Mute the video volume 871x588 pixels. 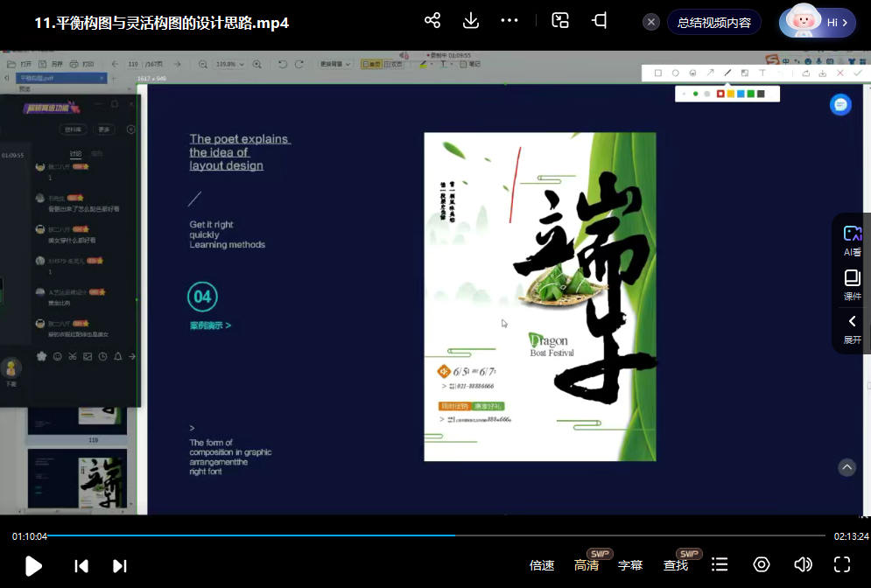802,565
